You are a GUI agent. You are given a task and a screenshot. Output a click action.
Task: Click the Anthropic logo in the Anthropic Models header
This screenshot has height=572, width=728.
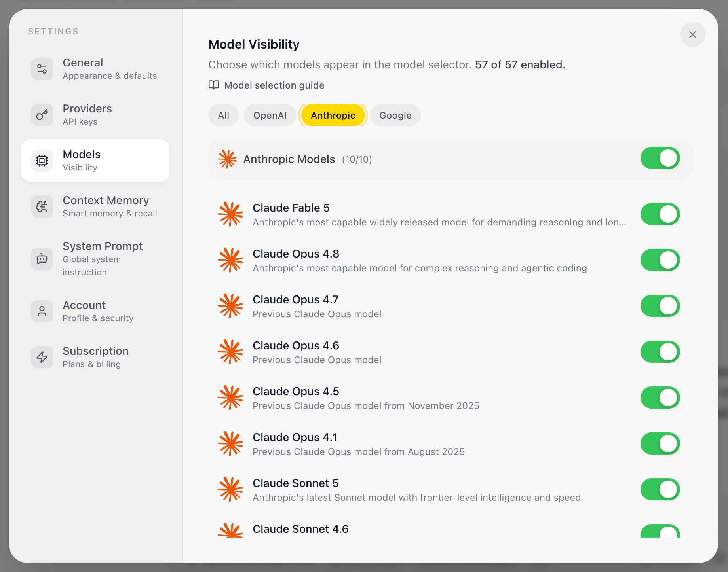tap(227, 159)
